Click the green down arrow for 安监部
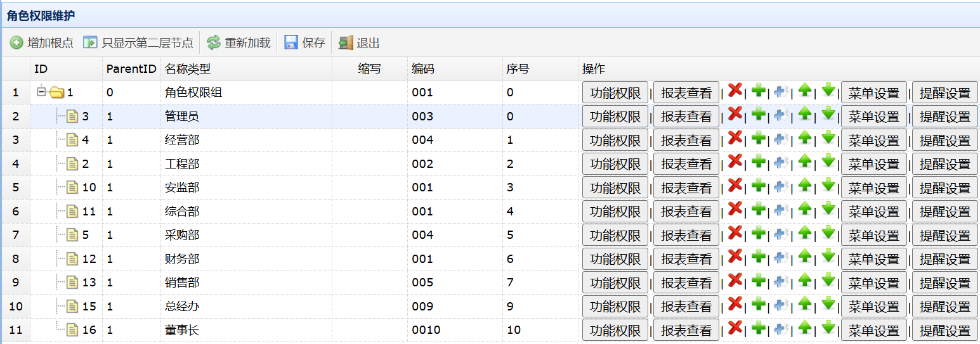 click(828, 186)
